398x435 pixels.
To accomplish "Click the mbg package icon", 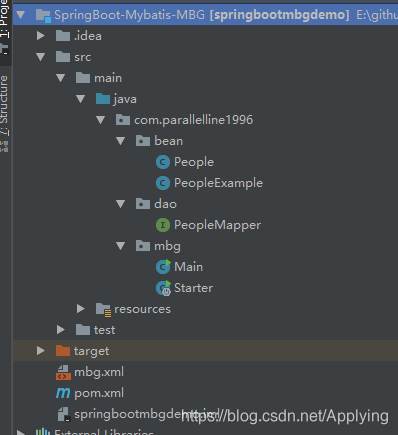I will (143, 246).
